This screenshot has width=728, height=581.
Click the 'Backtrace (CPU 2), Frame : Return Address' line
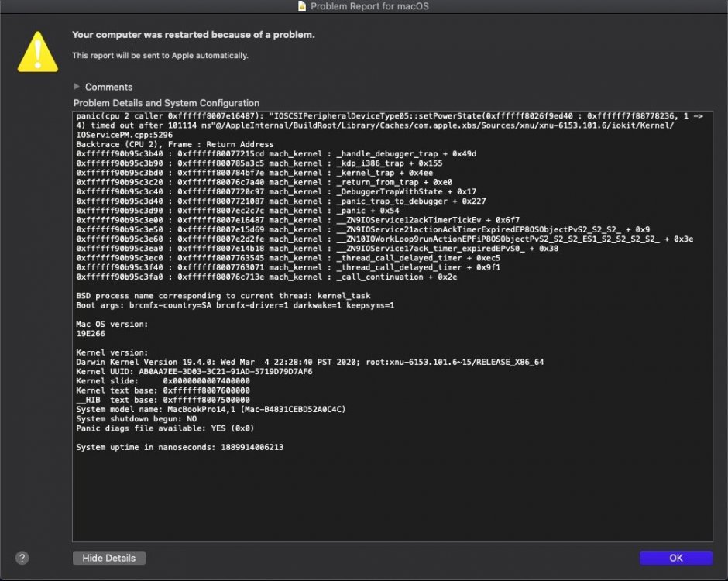tap(174, 144)
